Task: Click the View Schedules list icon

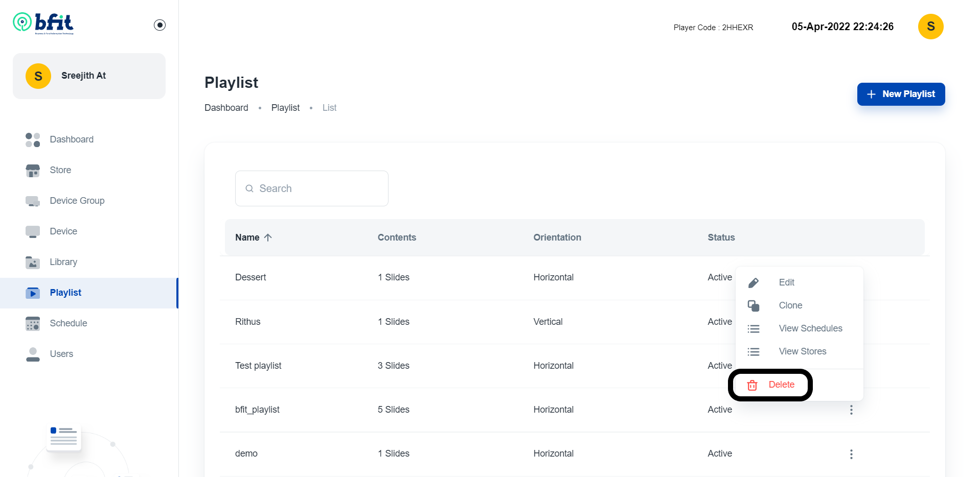Action: [754, 329]
